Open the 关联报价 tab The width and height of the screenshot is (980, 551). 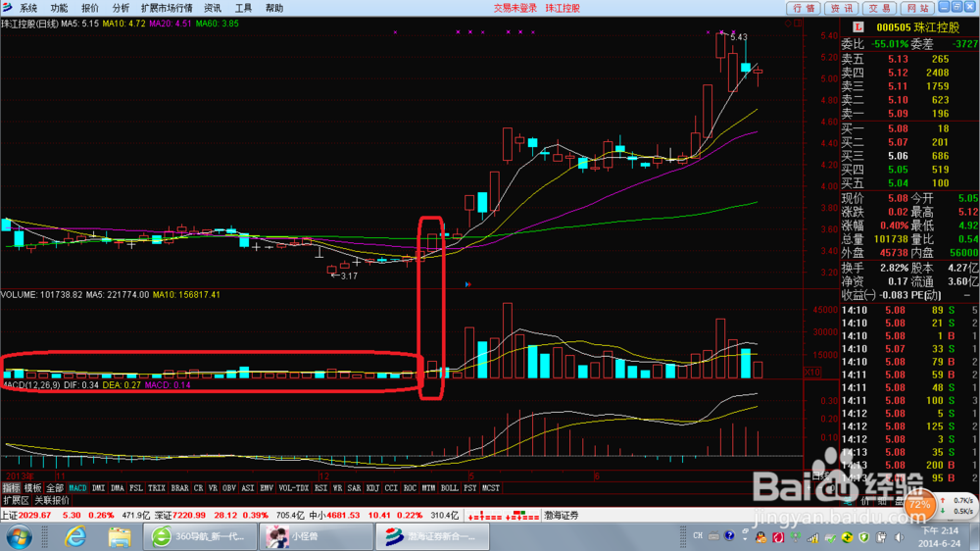point(52,500)
